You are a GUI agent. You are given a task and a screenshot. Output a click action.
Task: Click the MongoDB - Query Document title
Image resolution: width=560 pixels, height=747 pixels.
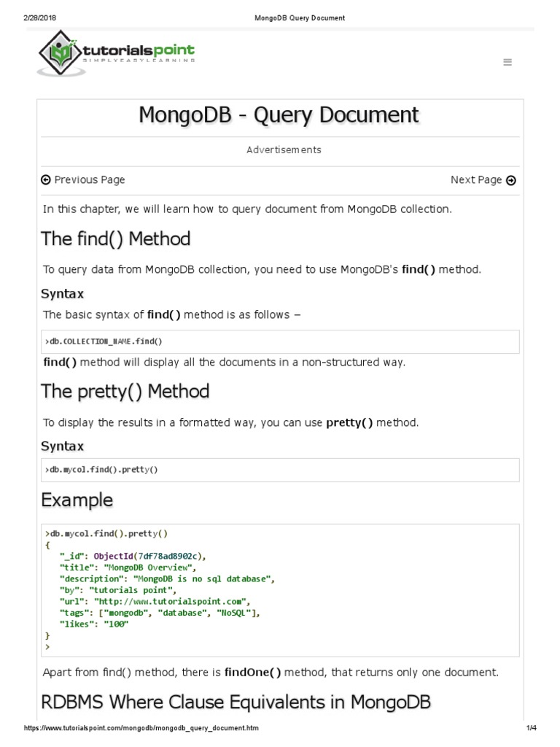[x=279, y=115]
